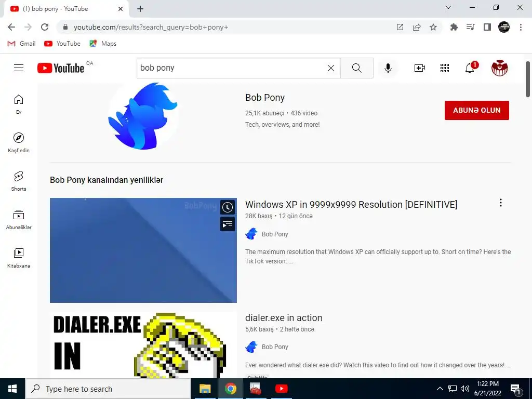Open a new Chrome tab

point(140,9)
